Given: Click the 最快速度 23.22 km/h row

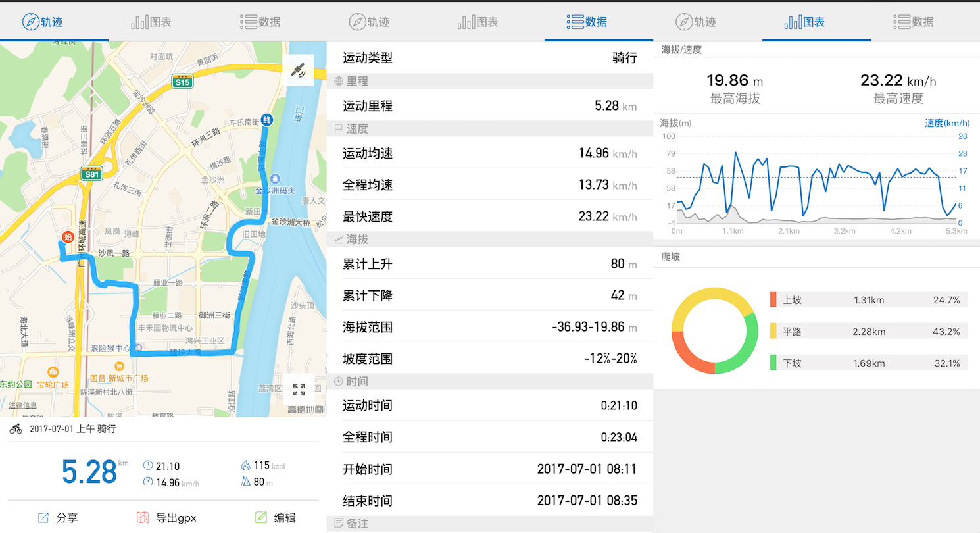Looking at the screenshot, I should pyautogui.click(x=490, y=216).
